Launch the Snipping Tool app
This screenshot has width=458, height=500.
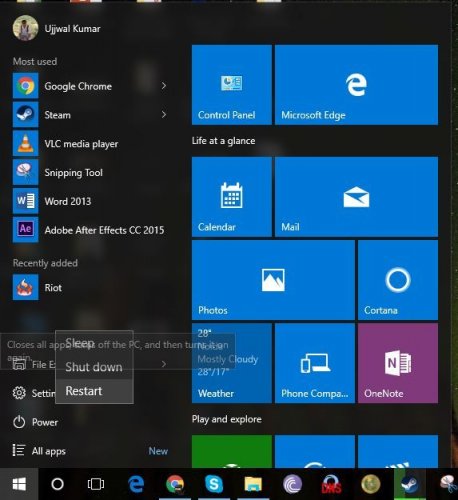(90, 172)
